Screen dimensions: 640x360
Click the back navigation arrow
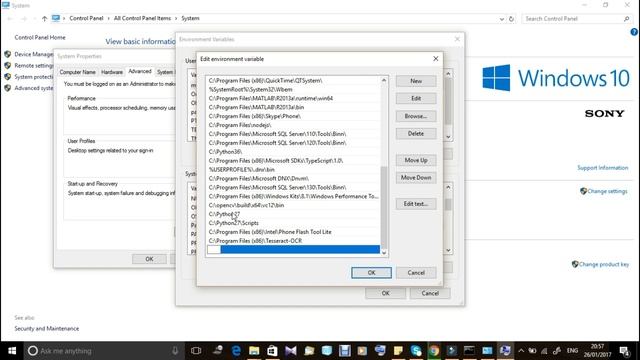coord(10,18)
